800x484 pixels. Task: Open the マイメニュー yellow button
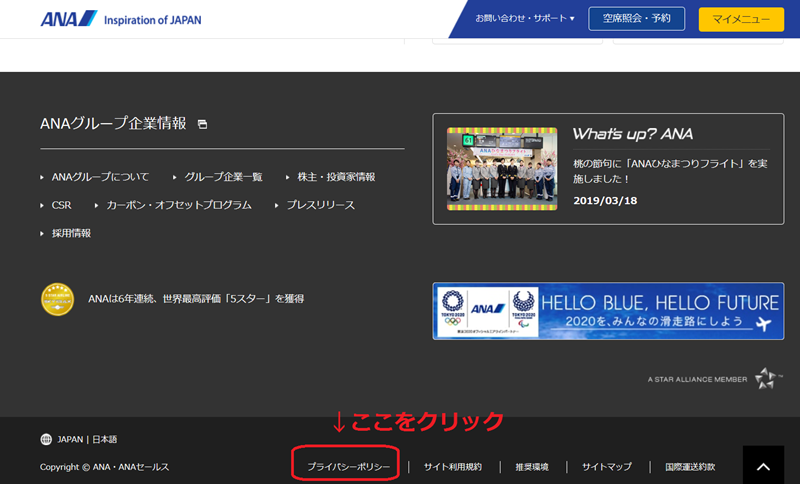click(x=741, y=19)
